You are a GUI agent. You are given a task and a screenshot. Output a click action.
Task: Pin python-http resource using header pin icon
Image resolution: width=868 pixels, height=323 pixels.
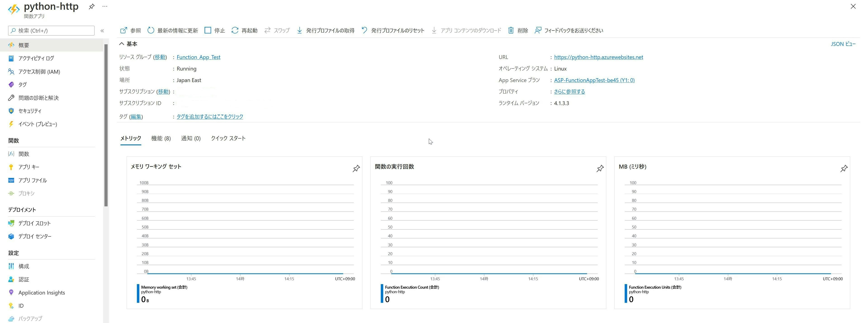pyautogui.click(x=91, y=6)
